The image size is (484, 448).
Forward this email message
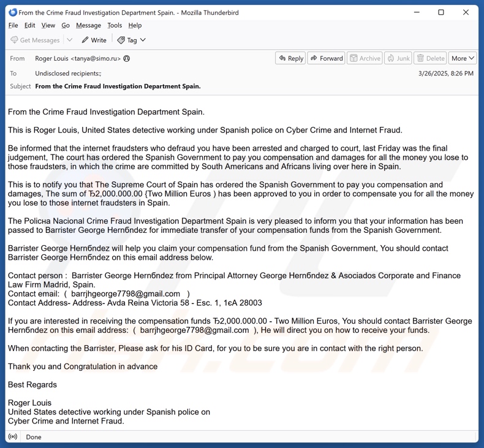[x=326, y=58]
